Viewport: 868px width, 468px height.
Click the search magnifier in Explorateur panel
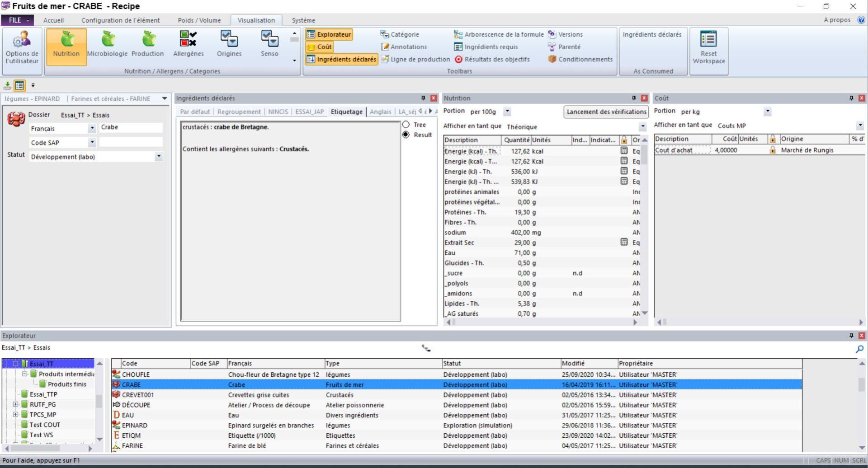point(860,349)
